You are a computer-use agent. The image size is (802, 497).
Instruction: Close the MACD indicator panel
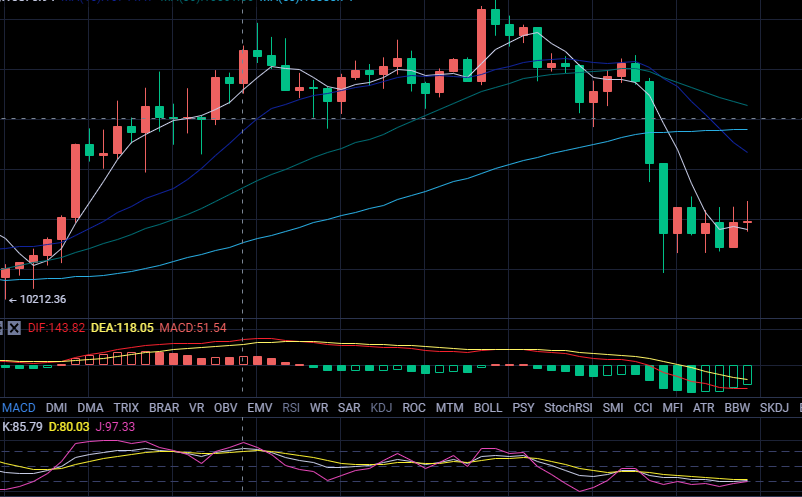click(x=14, y=327)
